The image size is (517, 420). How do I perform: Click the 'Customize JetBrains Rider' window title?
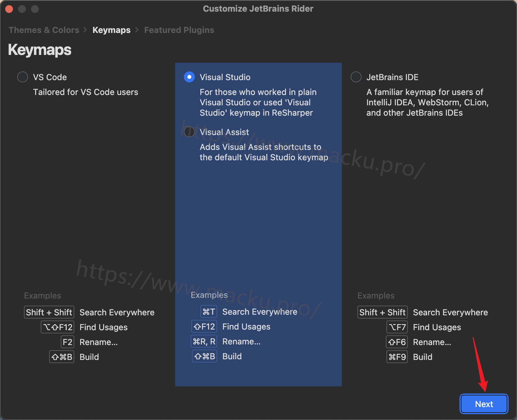(258, 9)
